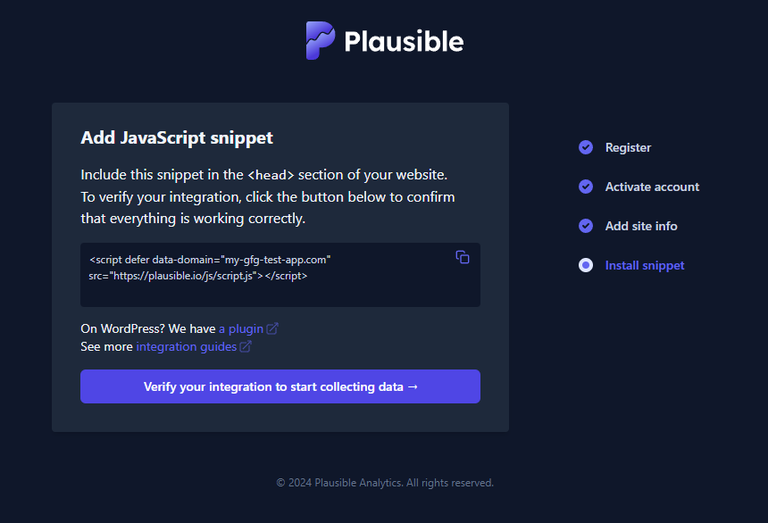Click the Register step checkmark icon
The image size is (768, 523).
586,147
